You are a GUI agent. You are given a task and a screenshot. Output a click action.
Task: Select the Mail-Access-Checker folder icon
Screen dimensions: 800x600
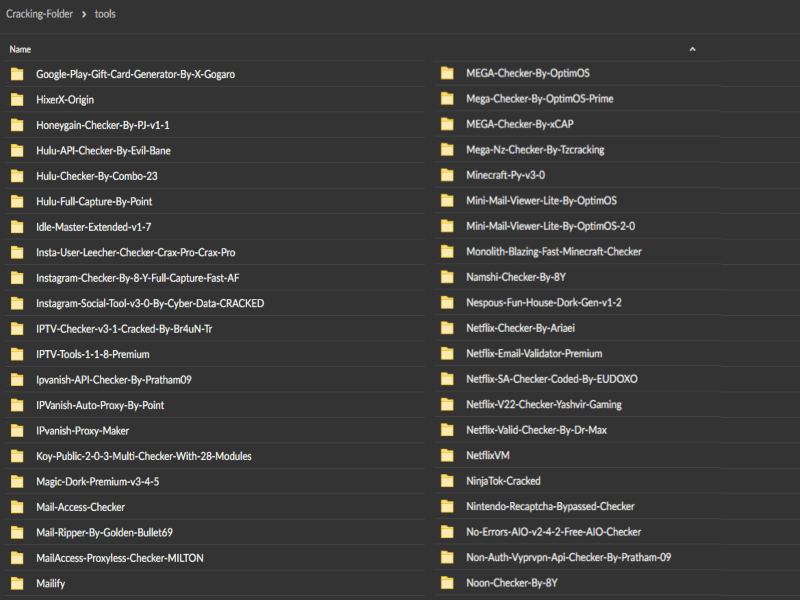17,507
